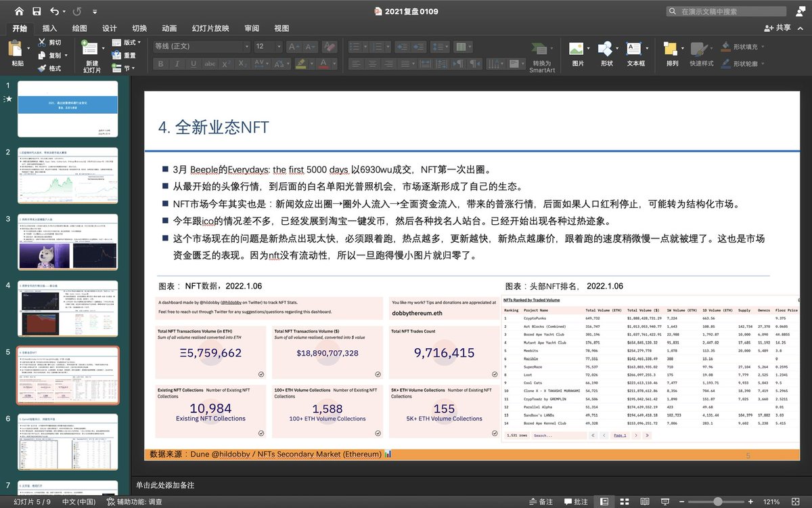Open the 节 section dropdown
The image size is (812, 508).
[122, 68]
